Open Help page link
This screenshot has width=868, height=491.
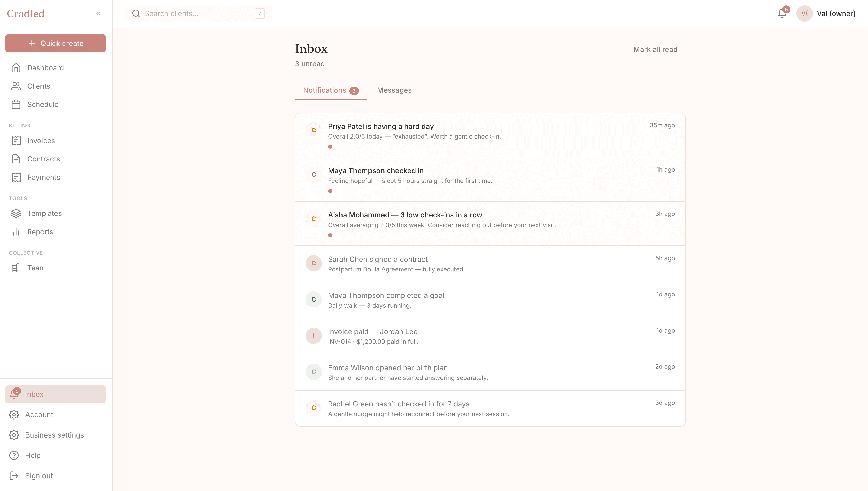tap(55, 456)
